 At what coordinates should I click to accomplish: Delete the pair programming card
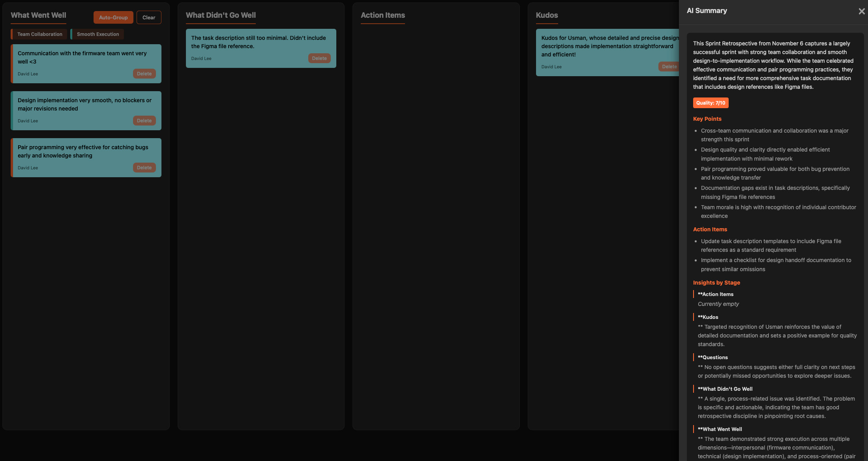(x=144, y=167)
